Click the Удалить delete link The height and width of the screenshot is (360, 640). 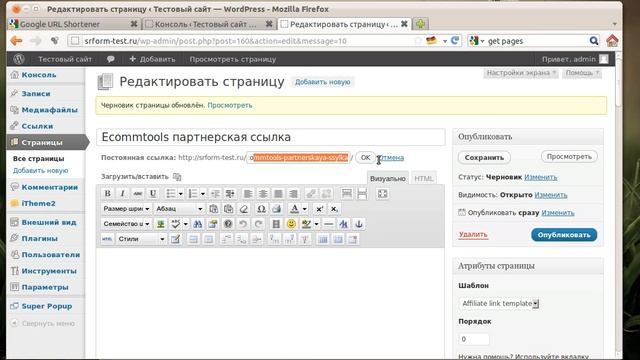pyautogui.click(x=473, y=234)
